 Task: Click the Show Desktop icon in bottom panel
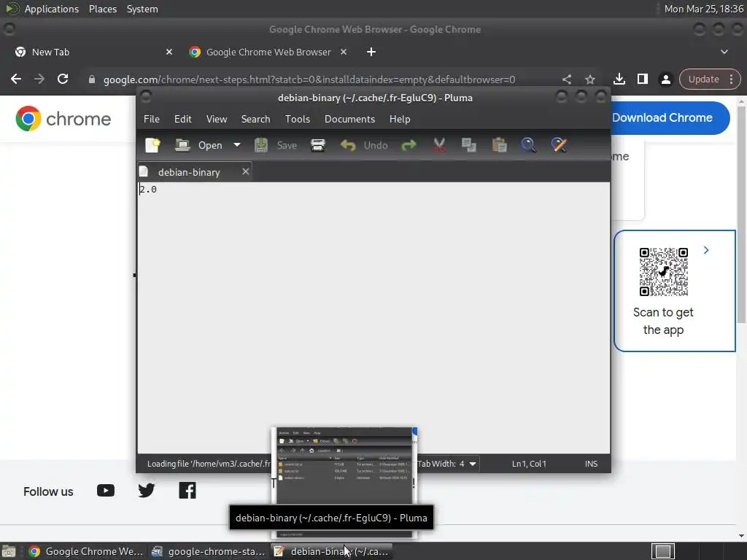click(9, 551)
